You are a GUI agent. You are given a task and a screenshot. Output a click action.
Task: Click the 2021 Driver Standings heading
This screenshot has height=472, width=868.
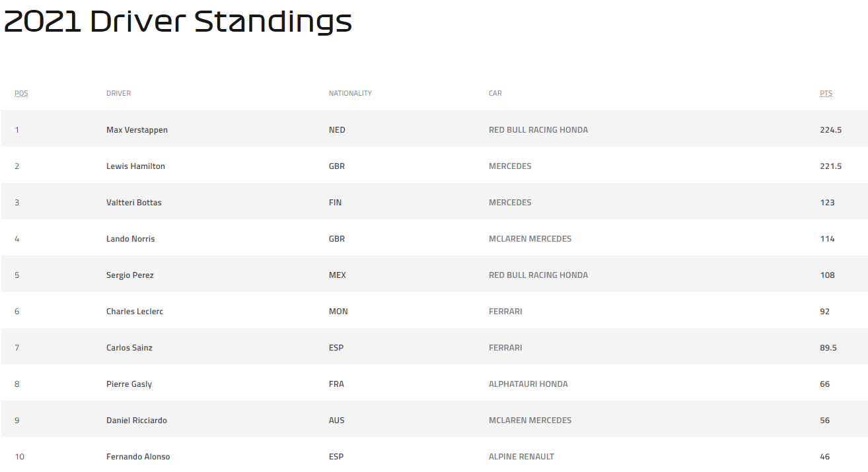click(x=178, y=22)
